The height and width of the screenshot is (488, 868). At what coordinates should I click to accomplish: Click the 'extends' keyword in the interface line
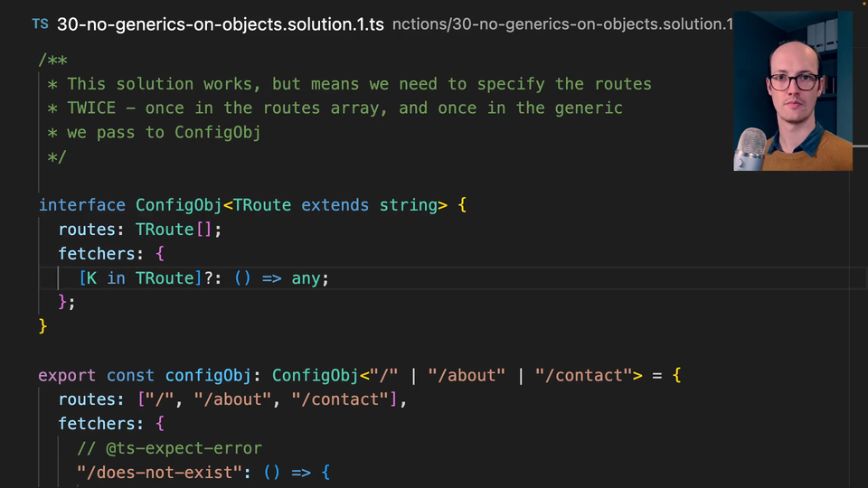pos(335,205)
